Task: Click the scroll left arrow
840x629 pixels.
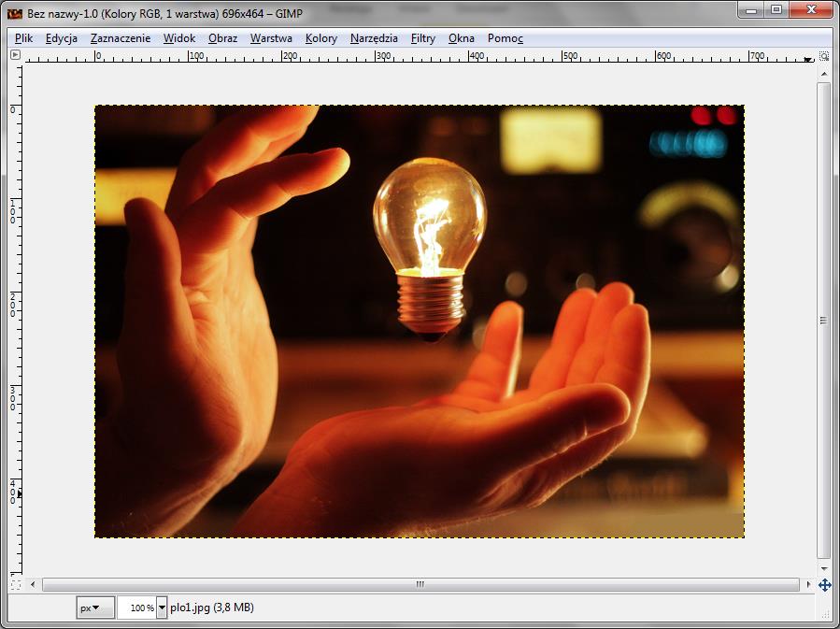Action: coord(33,584)
